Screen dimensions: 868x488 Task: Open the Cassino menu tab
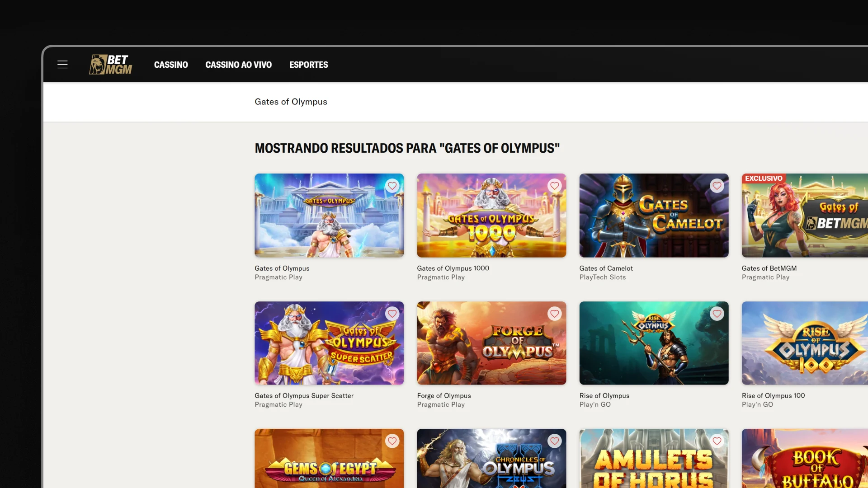[171, 65]
